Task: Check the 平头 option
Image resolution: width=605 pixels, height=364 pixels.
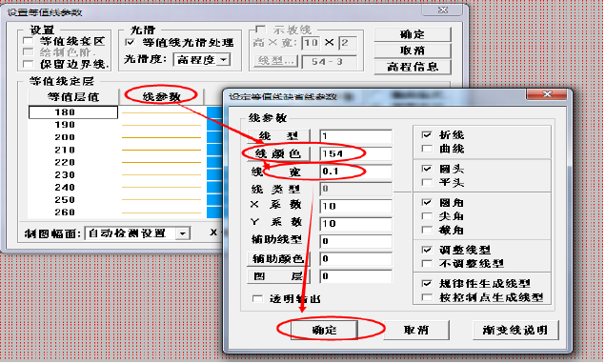Action: click(x=427, y=182)
